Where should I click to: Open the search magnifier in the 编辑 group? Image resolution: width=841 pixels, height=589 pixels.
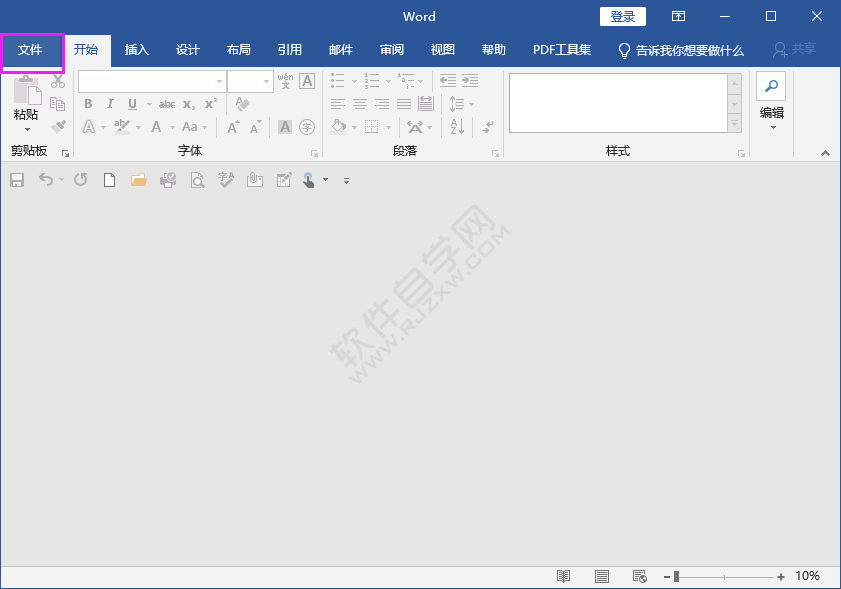771,86
